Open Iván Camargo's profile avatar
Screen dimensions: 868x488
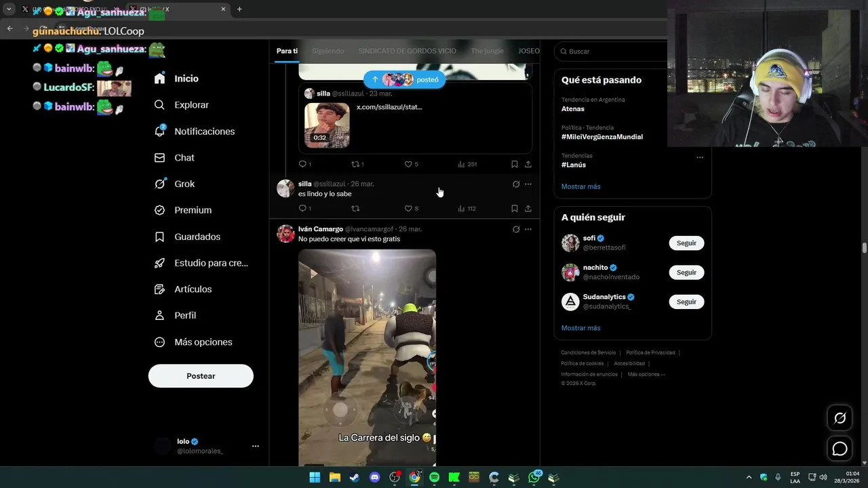[x=285, y=234]
